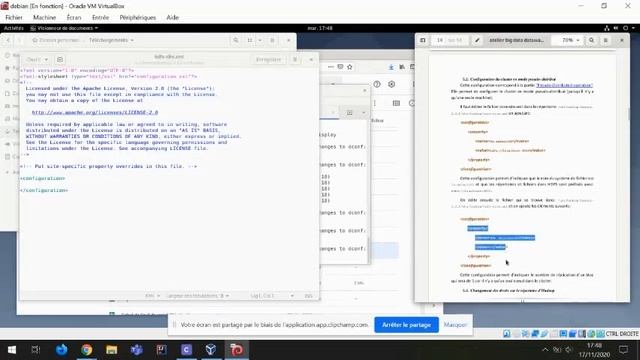Click the Debian VM icon on the taskbar

236,350
